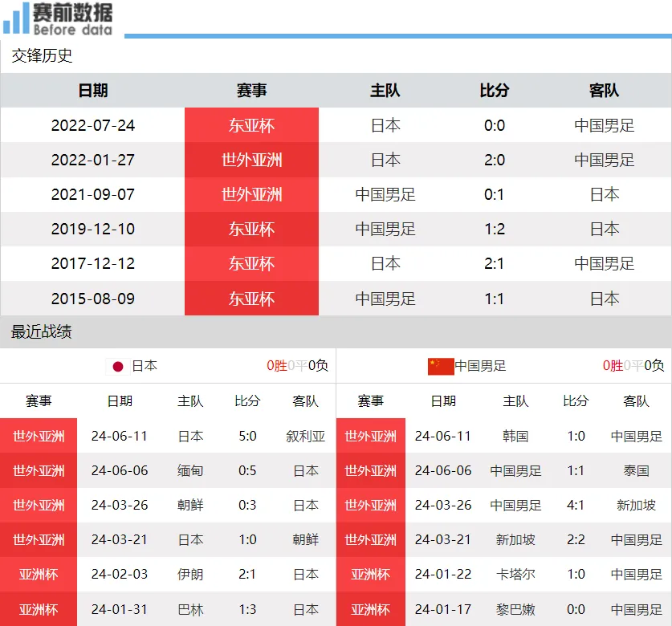Click China's 0胜0平0负 record summary

click(633, 365)
